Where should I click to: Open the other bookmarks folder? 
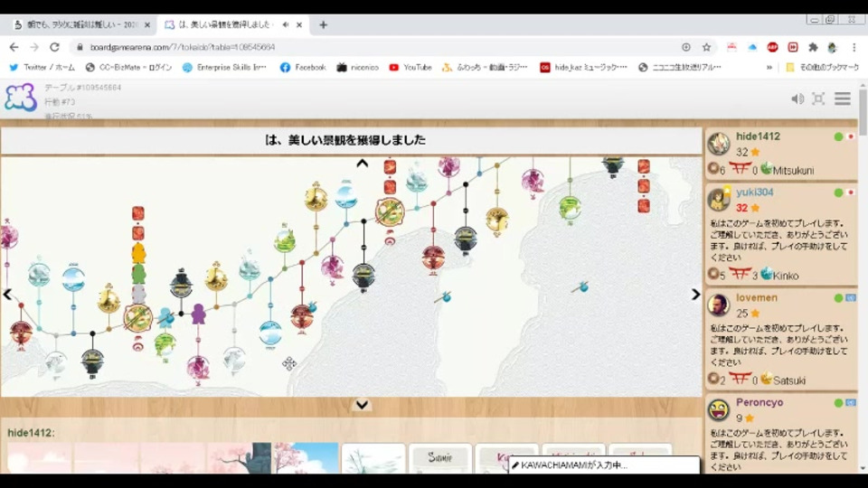point(823,67)
